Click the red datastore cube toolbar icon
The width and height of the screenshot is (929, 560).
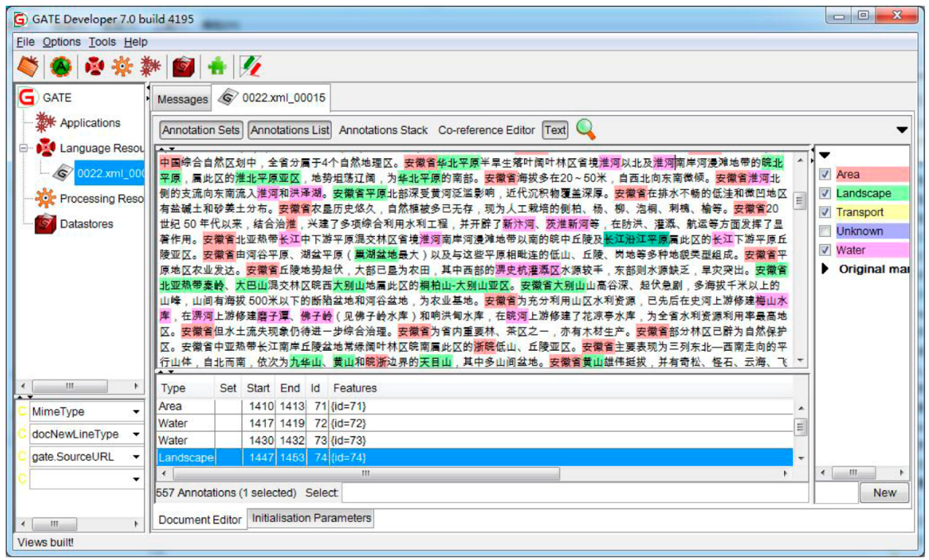pyautogui.click(x=183, y=67)
